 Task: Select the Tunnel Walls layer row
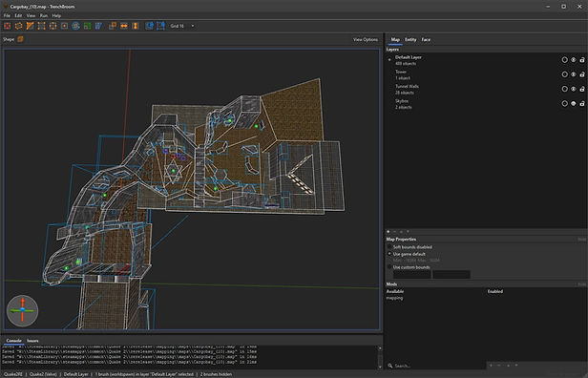[486, 90]
